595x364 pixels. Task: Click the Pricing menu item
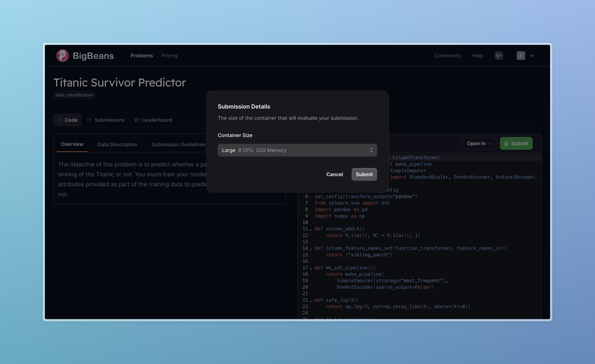[x=170, y=55]
